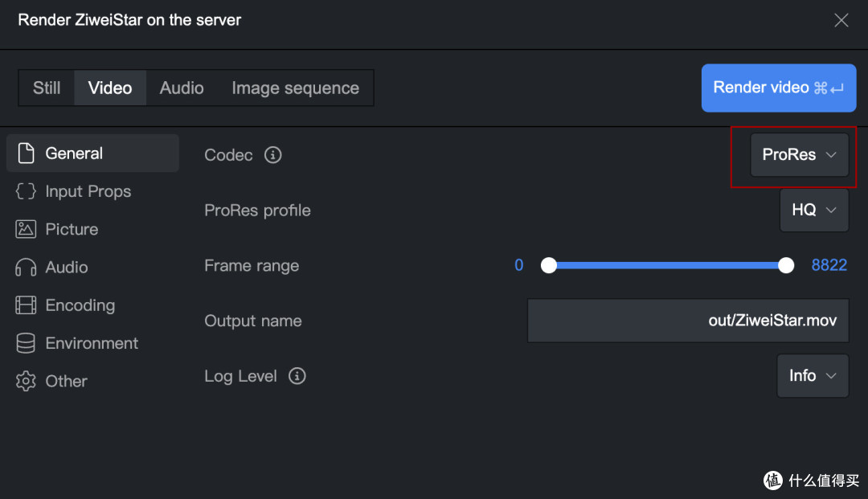Go to the Encoding settings section
This screenshot has width=868, height=499.
coord(92,305)
